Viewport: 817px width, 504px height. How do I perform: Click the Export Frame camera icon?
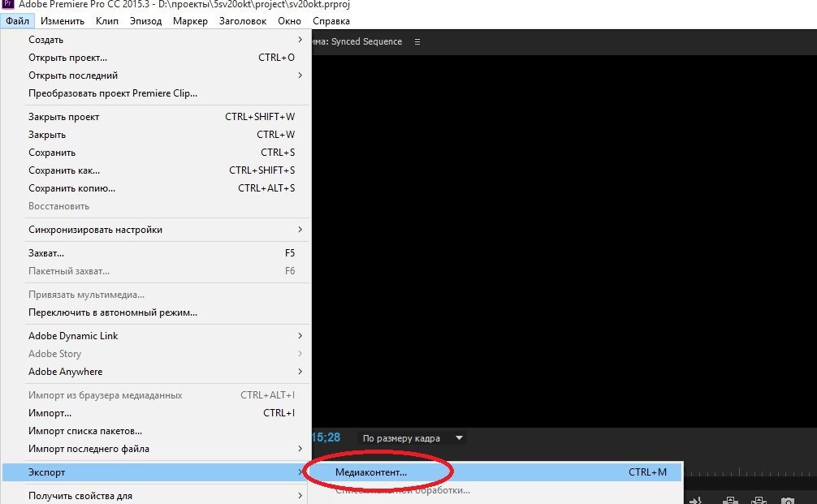click(x=787, y=501)
